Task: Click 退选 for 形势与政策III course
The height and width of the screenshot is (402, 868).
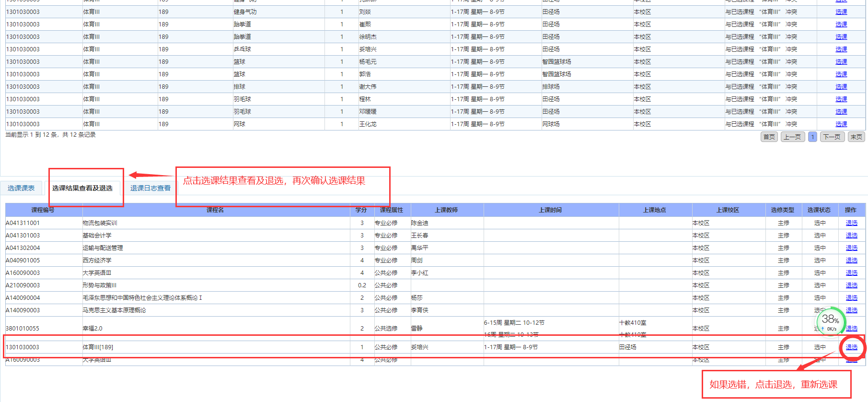Action: [x=852, y=285]
